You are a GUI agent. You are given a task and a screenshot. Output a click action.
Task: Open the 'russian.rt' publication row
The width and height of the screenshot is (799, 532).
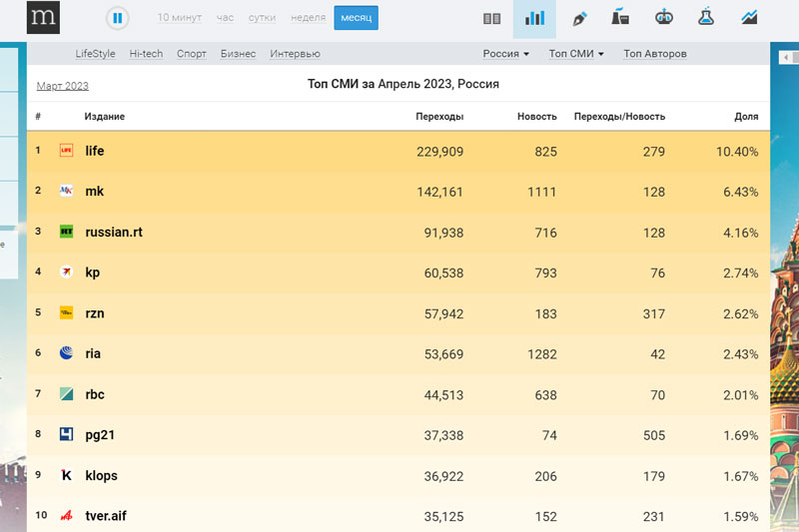click(x=114, y=232)
